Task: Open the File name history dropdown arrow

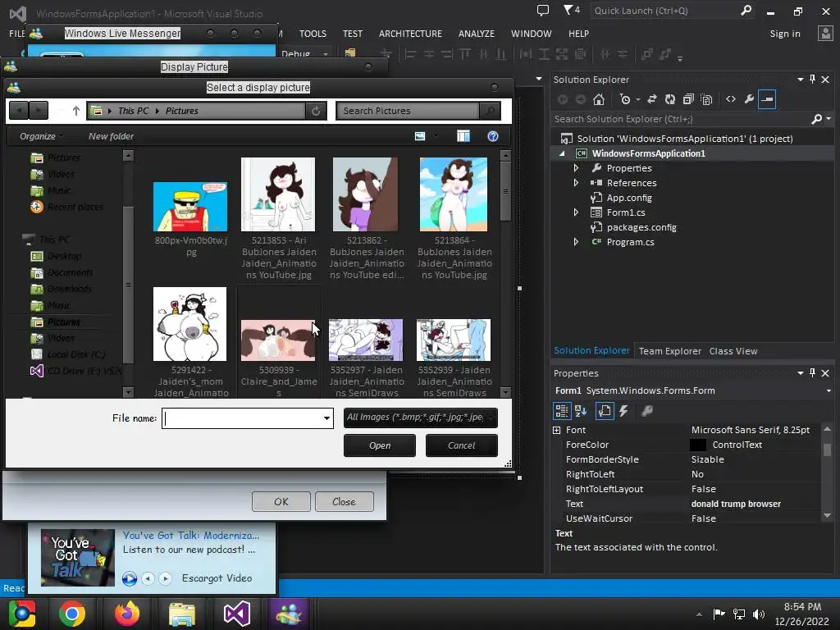Action: click(x=326, y=418)
